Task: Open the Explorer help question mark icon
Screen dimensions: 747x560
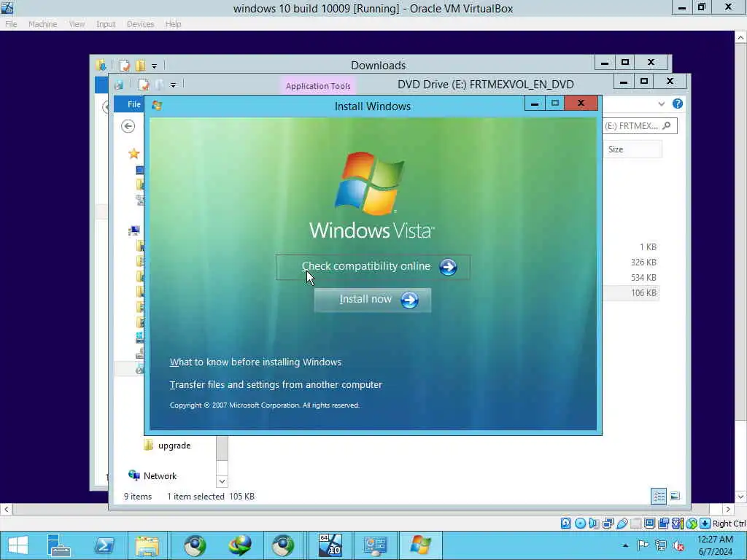Action: (678, 104)
